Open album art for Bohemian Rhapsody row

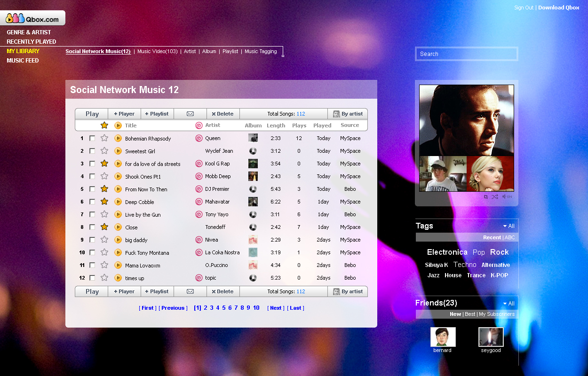coord(253,138)
